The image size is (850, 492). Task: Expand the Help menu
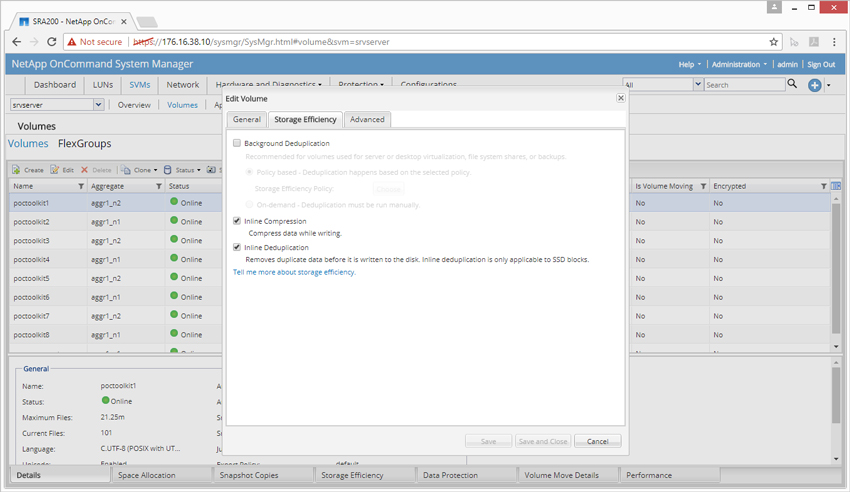click(x=690, y=64)
